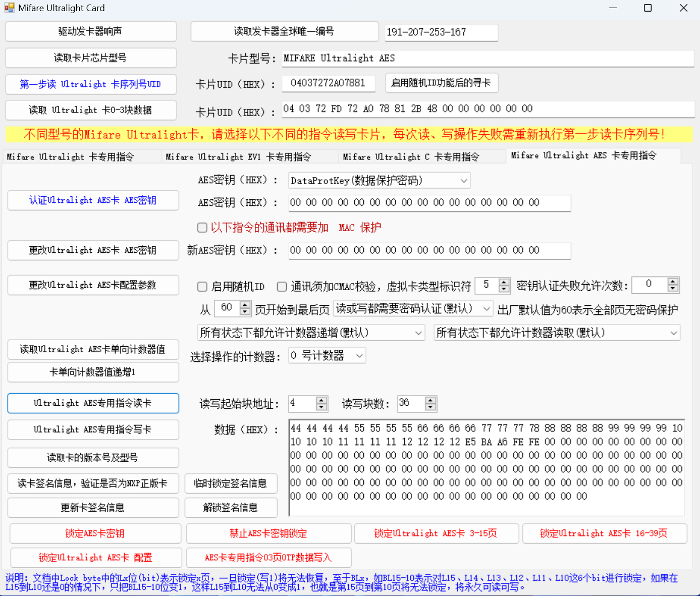Click the 数据 (HEX) data text area
The width and height of the screenshot is (700, 597).
pyautogui.click(x=486, y=467)
